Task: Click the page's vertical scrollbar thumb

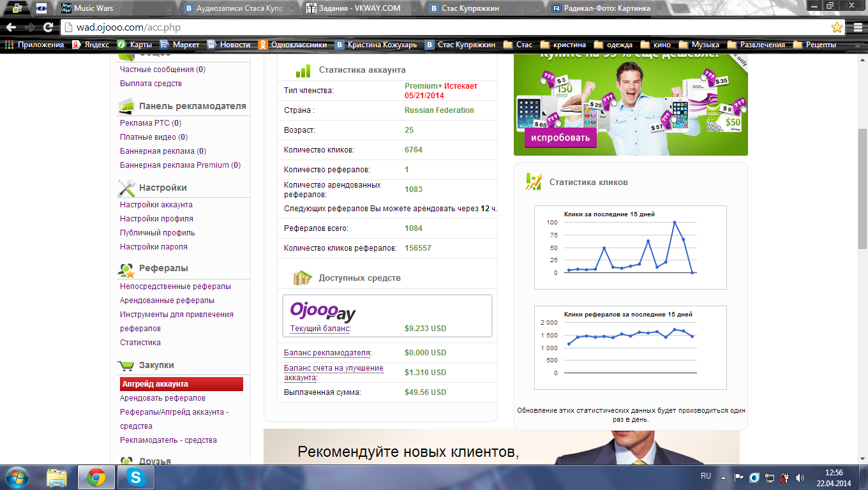Action: (x=862, y=188)
